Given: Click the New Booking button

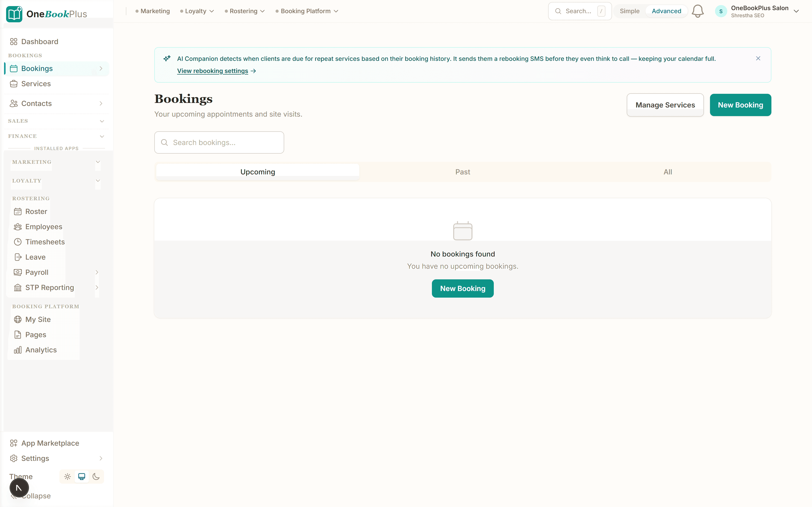Looking at the screenshot, I should (x=740, y=105).
